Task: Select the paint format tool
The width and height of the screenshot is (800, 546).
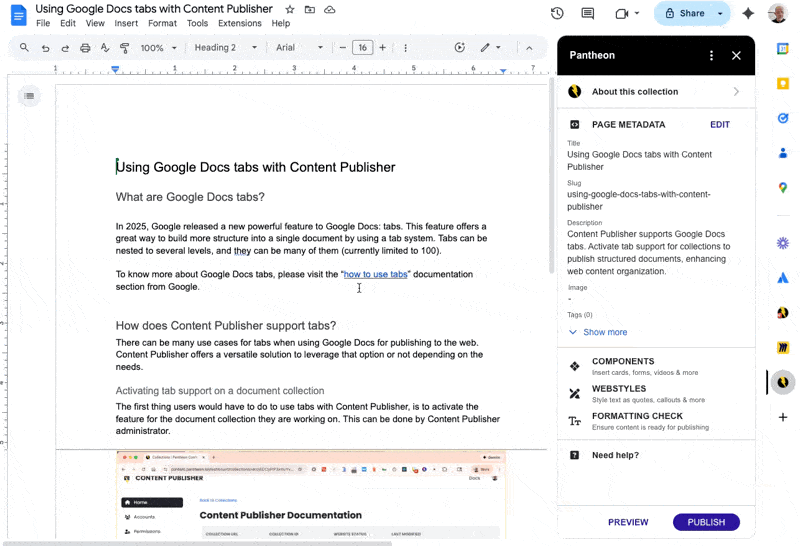Action: [125, 48]
